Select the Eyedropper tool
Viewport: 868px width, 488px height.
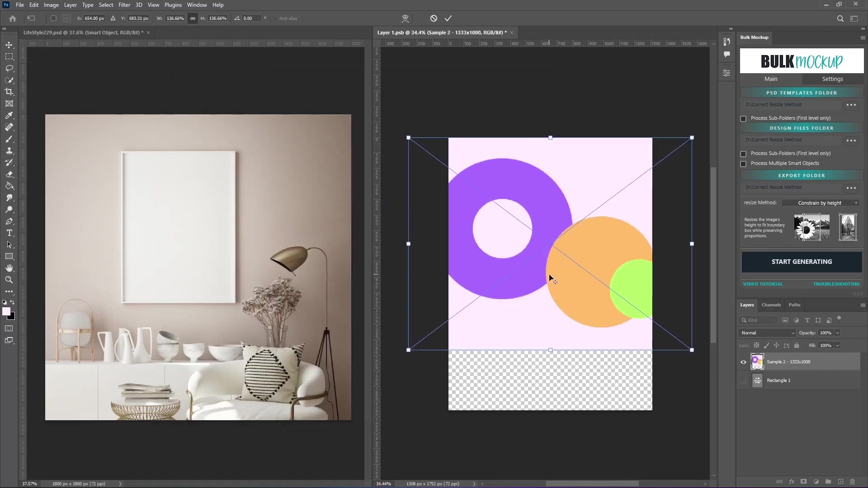click(x=9, y=116)
